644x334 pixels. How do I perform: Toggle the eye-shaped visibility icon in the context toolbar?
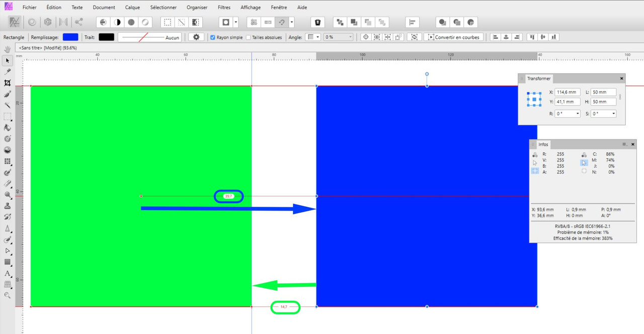377,37
